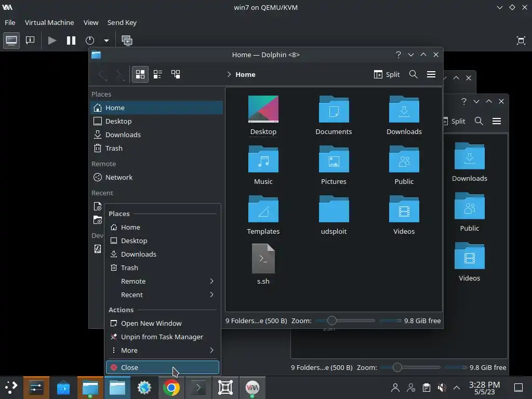Screen dimensions: 532x399
Task: Select Network in the Remote section
Action: [x=157, y=177]
